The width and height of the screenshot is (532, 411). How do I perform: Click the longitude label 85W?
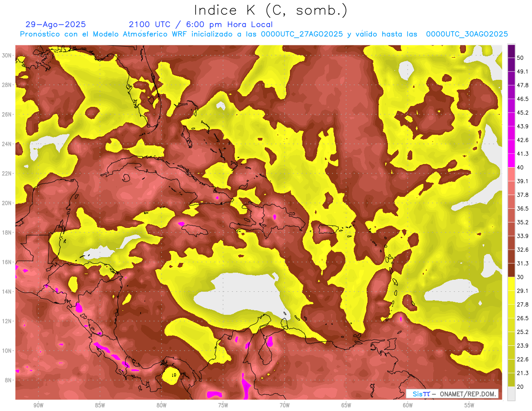point(100,405)
